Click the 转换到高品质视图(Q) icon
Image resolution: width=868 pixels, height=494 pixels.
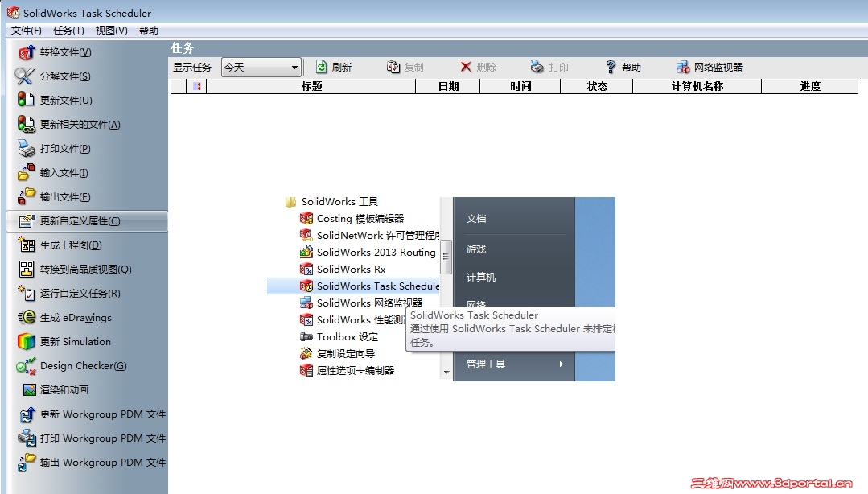tap(26, 270)
